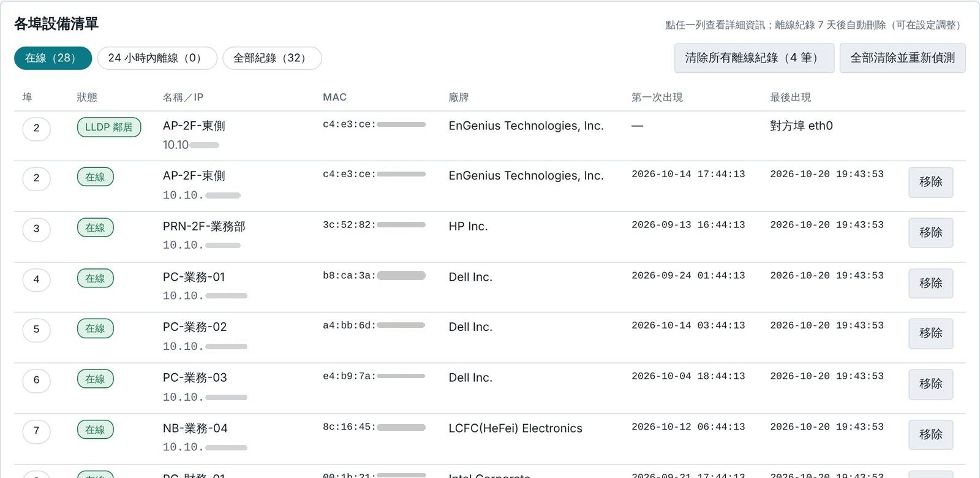Remove the NB-業務-04 device

(x=930, y=434)
